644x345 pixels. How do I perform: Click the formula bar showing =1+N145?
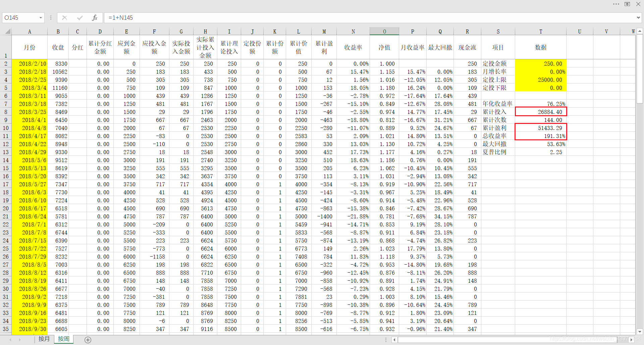pos(369,18)
